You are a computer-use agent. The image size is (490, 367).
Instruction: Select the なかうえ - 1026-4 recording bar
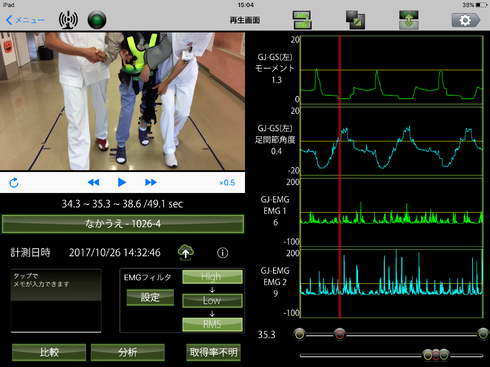click(x=123, y=224)
